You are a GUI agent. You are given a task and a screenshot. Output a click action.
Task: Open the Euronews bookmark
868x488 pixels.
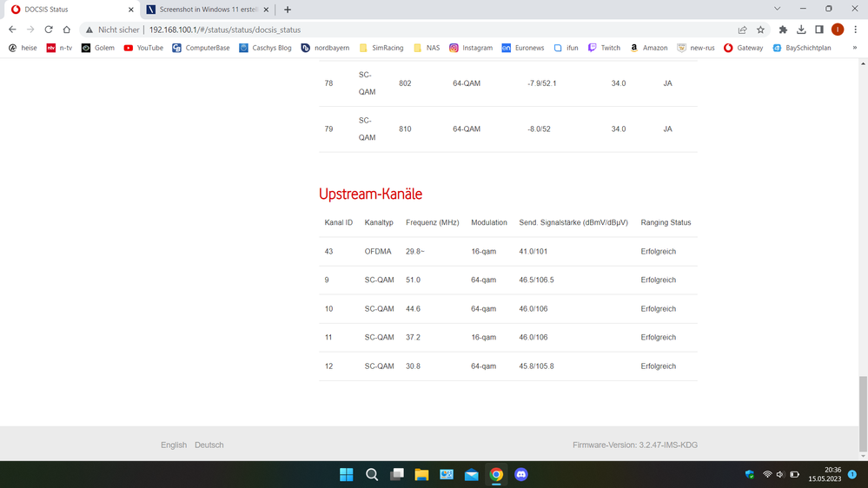(x=522, y=48)
